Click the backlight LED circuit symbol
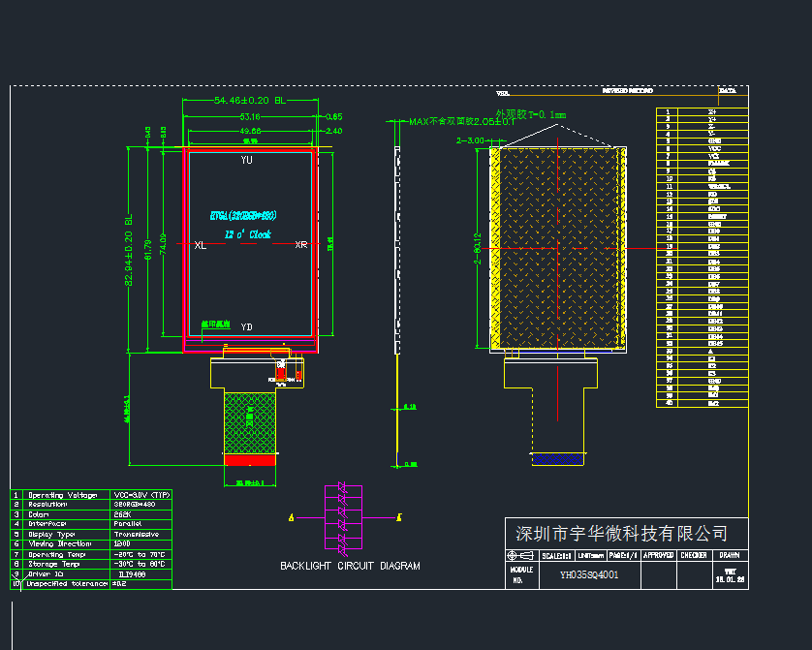 [x=343, y=517]
